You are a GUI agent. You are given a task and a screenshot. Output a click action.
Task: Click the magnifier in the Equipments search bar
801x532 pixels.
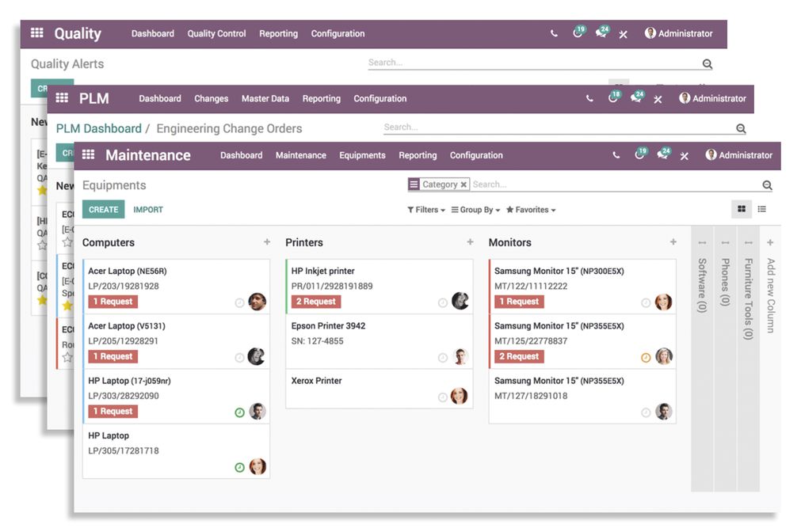click(x=766, y=184)
